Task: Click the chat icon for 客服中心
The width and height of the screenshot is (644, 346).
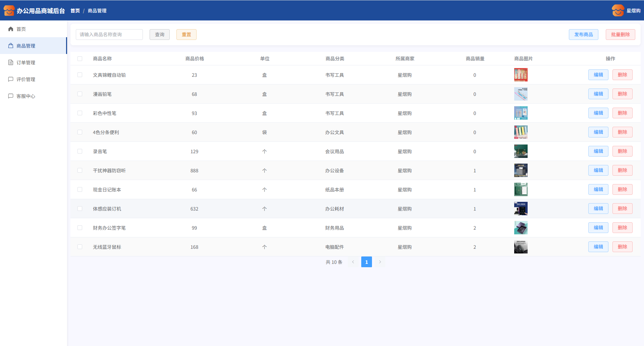Action: pyautogui.click(x=11, y=96)
